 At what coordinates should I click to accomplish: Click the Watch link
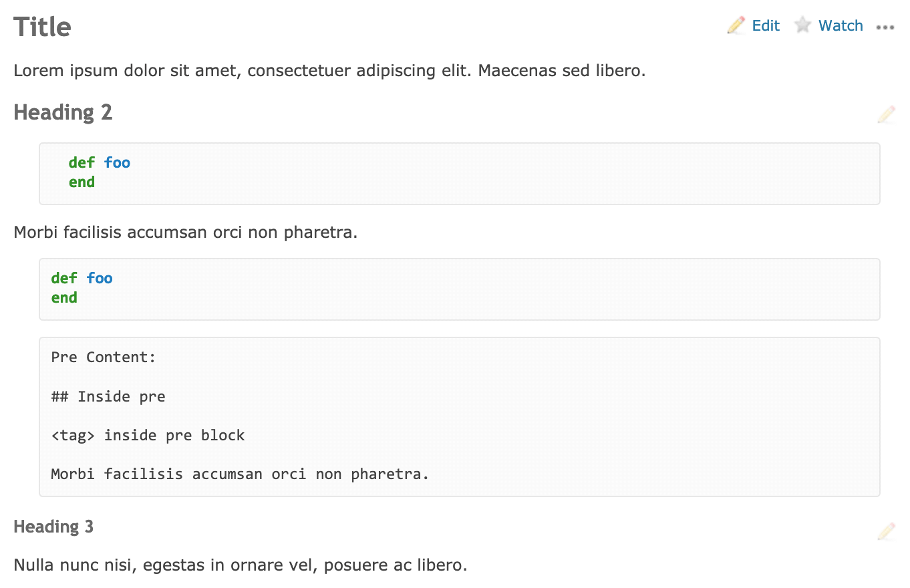[841, 25]
